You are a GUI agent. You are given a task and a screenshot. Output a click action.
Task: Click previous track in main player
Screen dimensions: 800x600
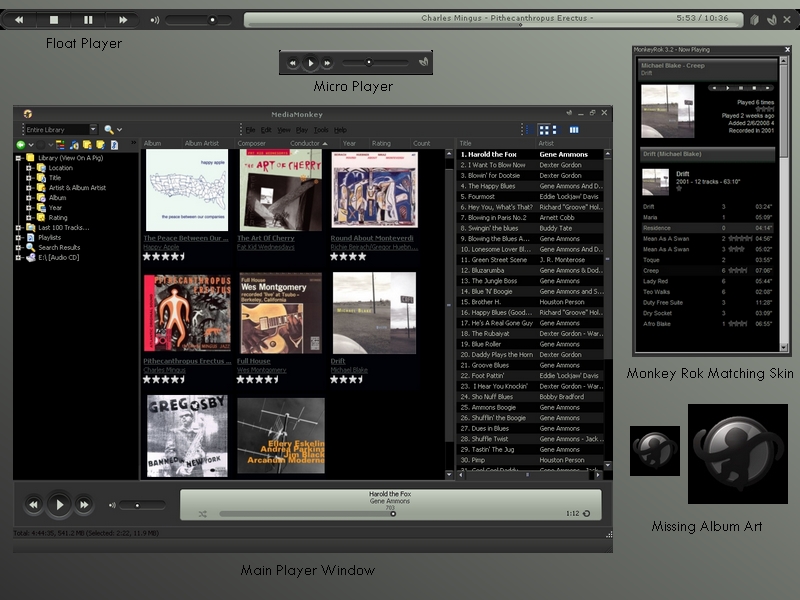point(33,505)
